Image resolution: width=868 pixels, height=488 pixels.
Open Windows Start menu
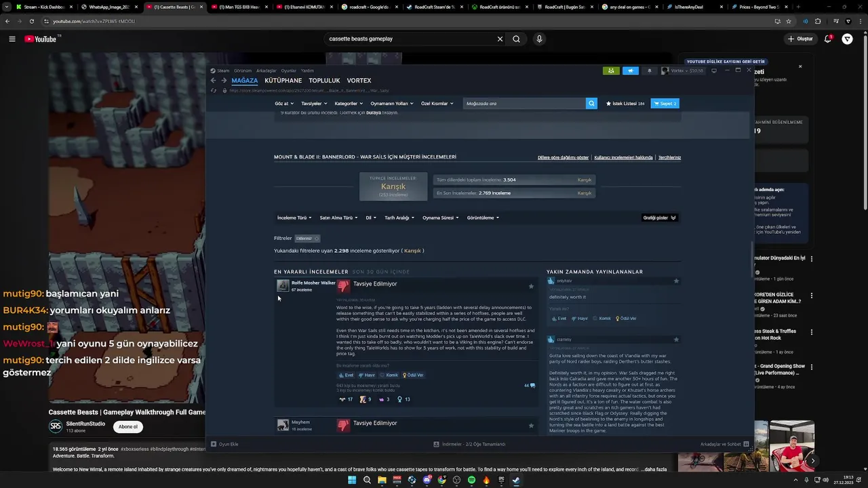pos(352,480)
